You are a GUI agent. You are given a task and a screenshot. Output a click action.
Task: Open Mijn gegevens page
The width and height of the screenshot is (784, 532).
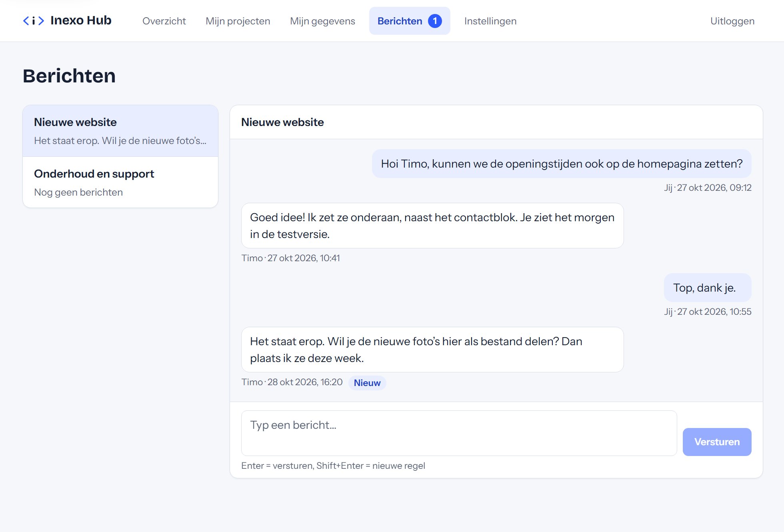(x=322, y=21)
